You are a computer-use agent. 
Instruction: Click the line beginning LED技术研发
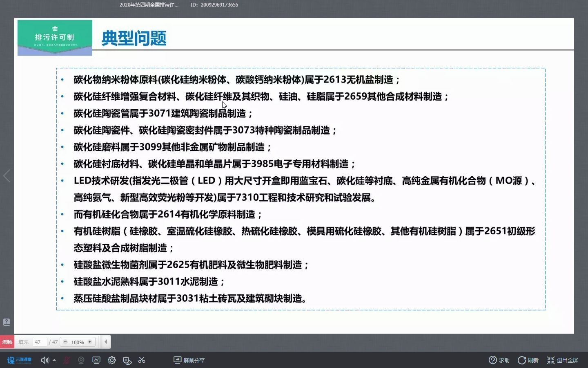tap(305, 181)
